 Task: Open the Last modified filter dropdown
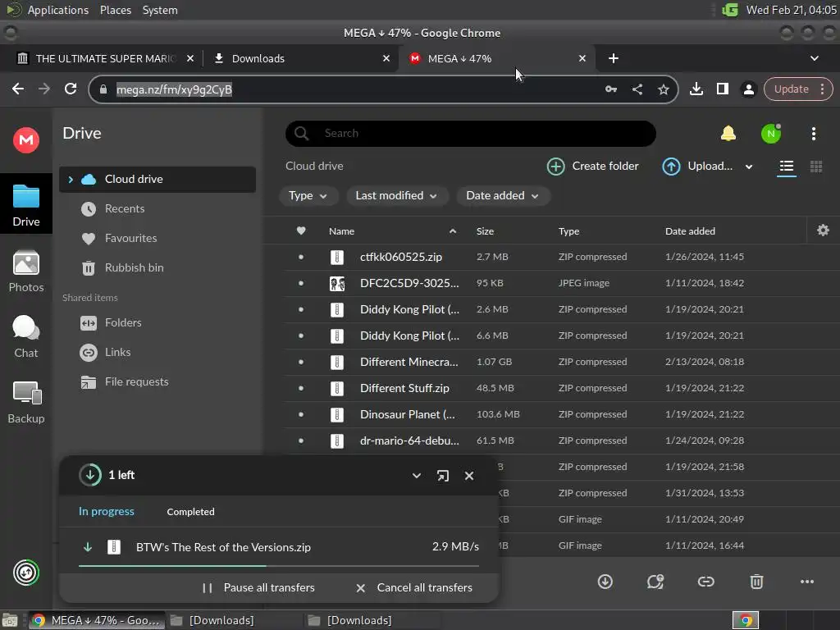point(396,196)
